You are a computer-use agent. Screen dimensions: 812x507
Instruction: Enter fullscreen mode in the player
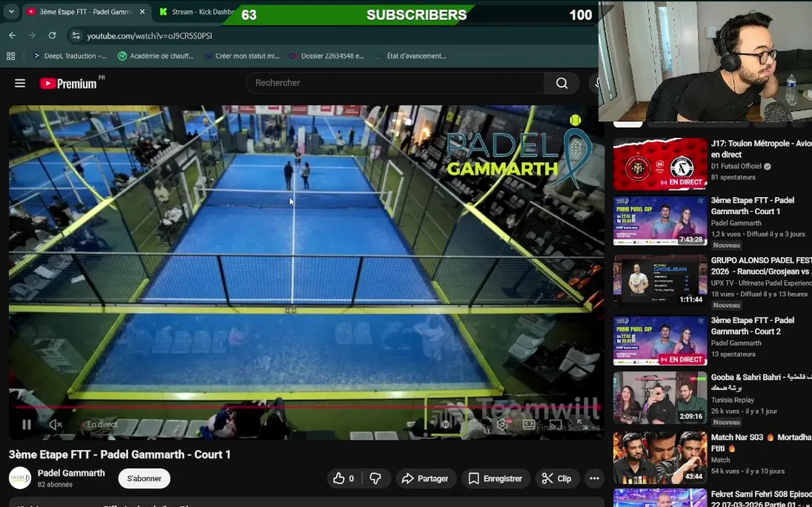[582, 425]
